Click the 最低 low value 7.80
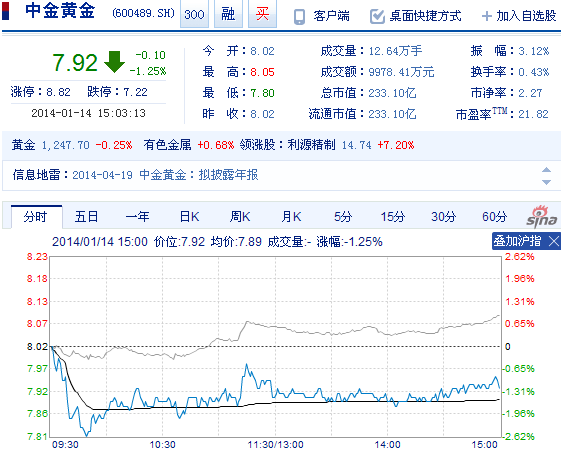561x451 pixels. coord(262,93)
